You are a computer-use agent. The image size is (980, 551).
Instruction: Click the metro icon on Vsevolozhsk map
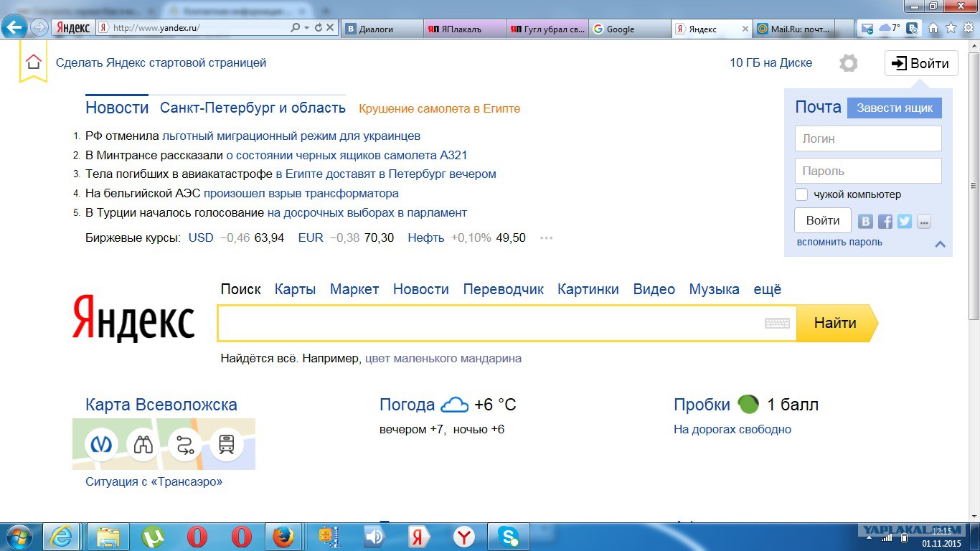click(x=101, y=445)
